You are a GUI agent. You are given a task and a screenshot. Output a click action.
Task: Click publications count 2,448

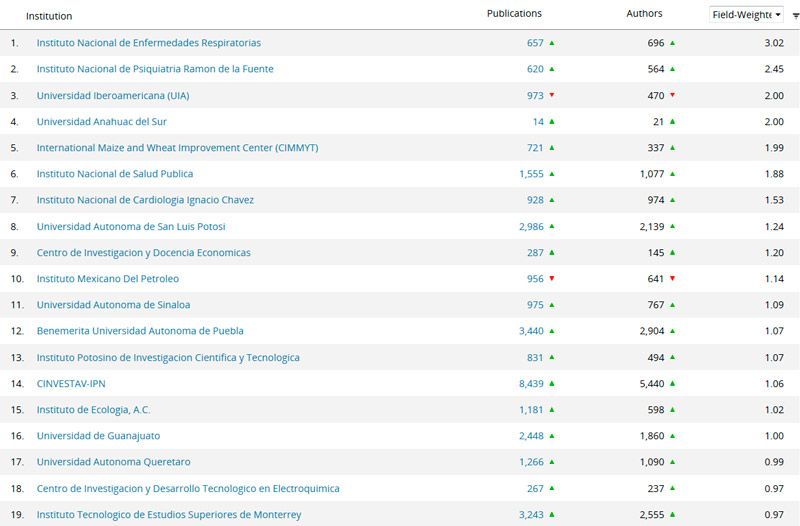coord(532,436)
